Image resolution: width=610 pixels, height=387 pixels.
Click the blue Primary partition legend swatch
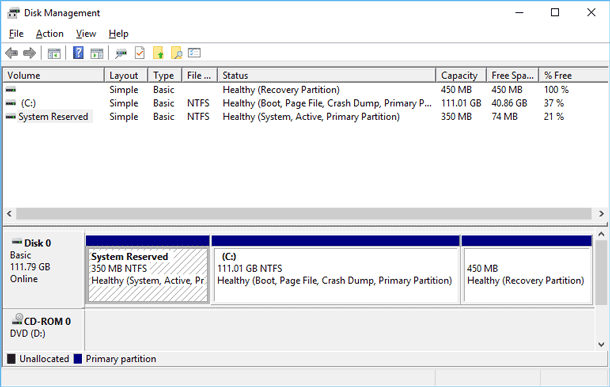click(x=78, y=359)
